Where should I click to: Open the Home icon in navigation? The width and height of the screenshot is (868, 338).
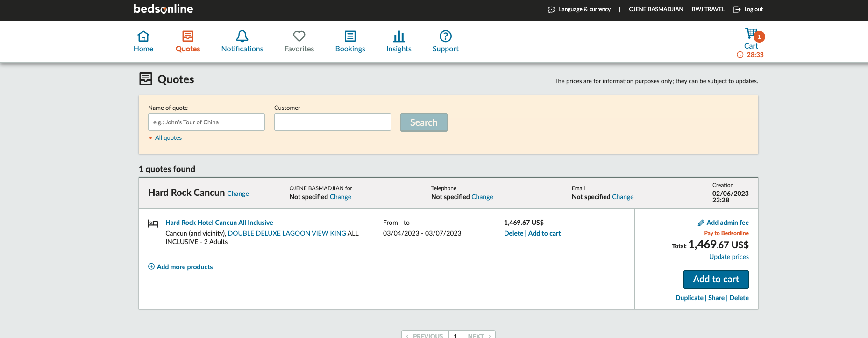coord(143,36)
